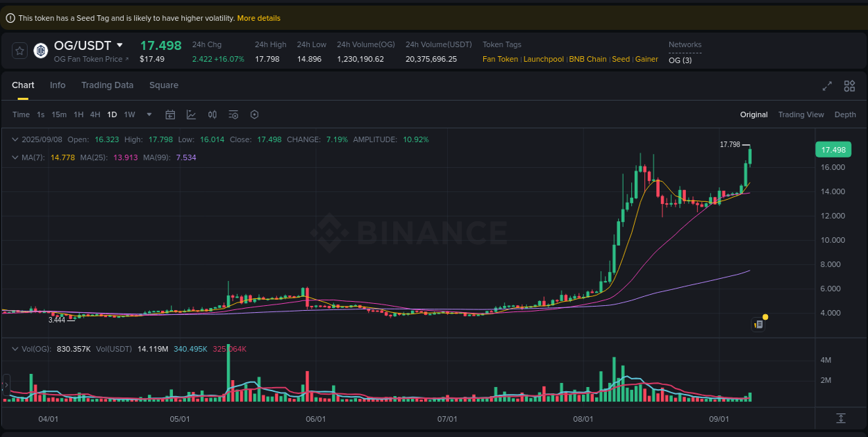Screen dimensions: 868x437
Task: Switch to the Trading Data tab
Action: click(107, 85)
